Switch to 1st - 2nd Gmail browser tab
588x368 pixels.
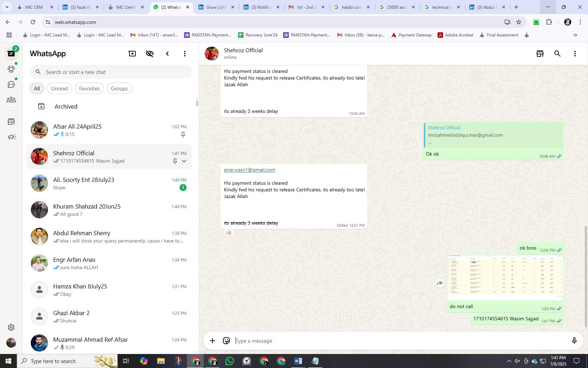306,7
